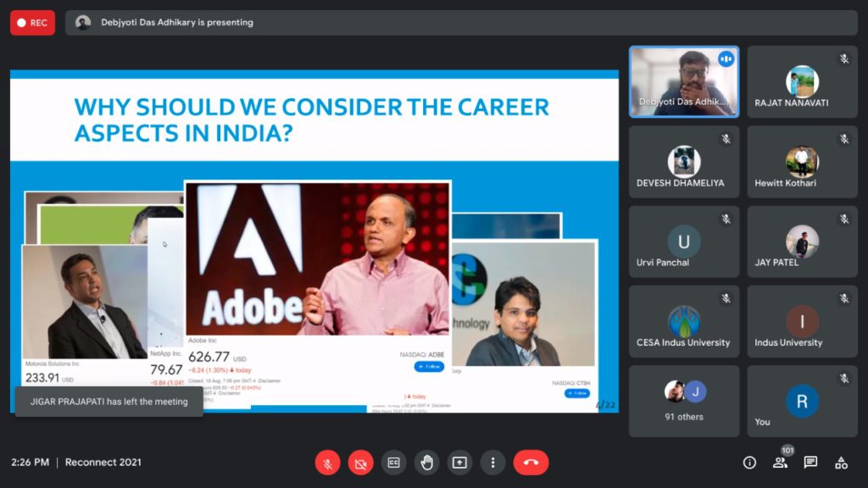This screenshot has width=868, height=488.
Task: Raise your hand in the meeting
Action: (426, 463)
